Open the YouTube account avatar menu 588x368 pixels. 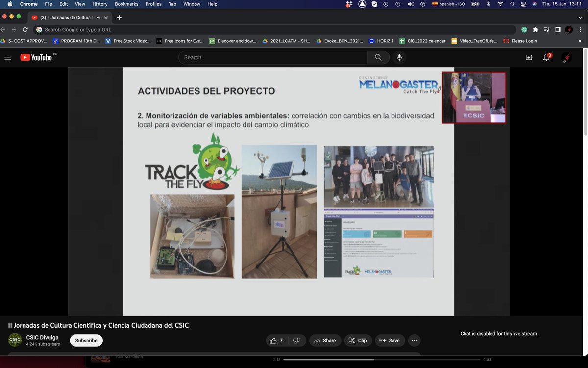[x=566, y=57]
